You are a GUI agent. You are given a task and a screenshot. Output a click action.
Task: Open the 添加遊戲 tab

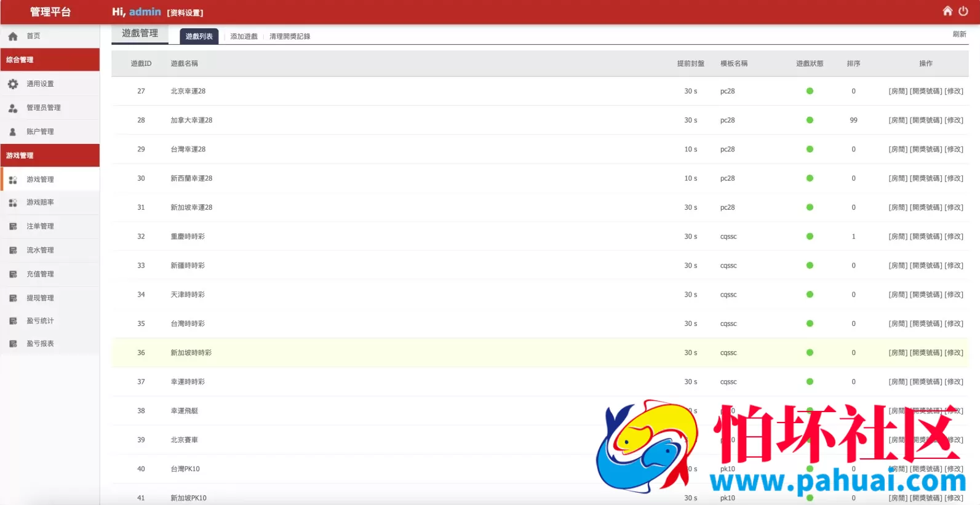[x=244, y=36]
